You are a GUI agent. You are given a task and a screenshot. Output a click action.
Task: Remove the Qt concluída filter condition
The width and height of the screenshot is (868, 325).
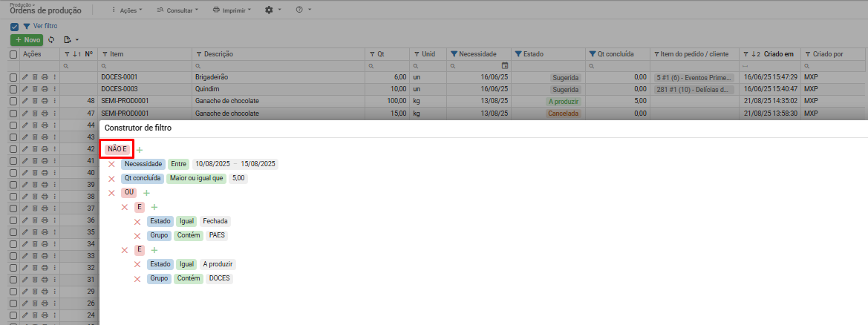111,179
